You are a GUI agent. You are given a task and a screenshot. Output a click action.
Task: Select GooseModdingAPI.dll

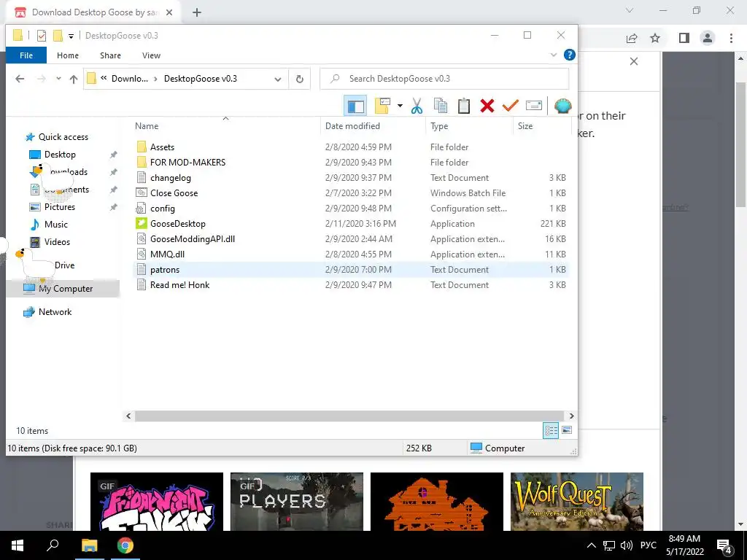click(x=193, y=239)
